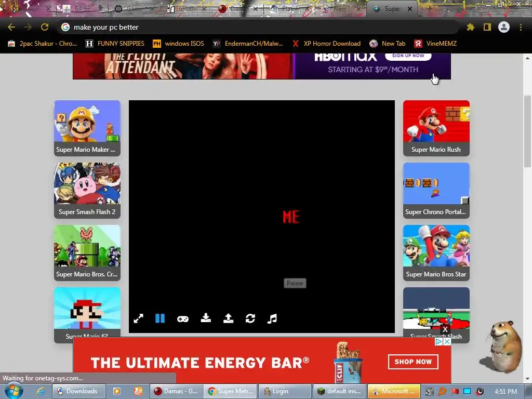
Task: Switch to the Login taskbar window
Action: 285,391
